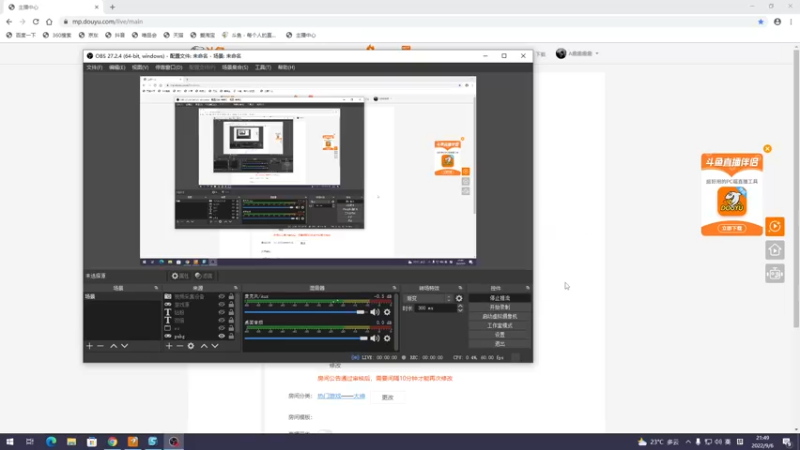
Task: Enable 工作室模式 studio mode
Action: (499, 326)
